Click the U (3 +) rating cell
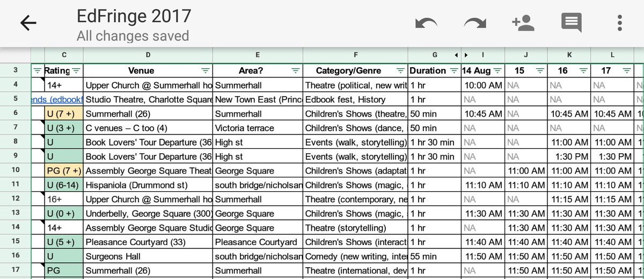Screen dimensions: 644x279 pos(64,128)
